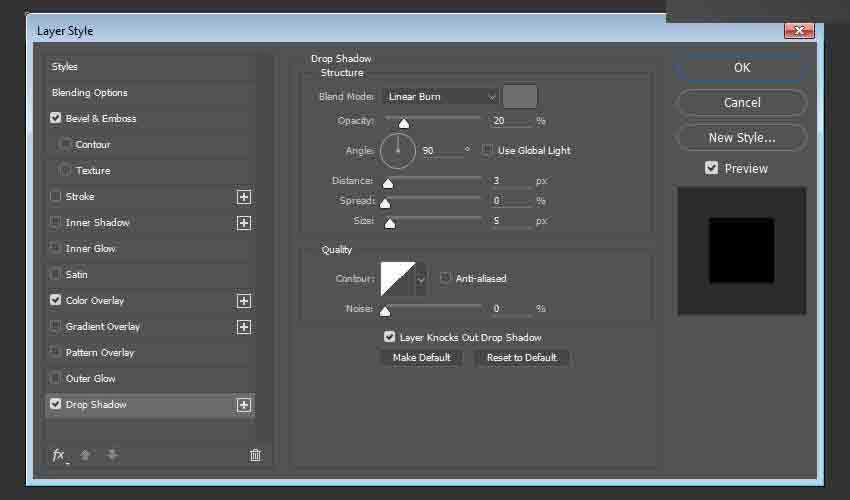Click the plus icon beside Color Overlay
The image size is (850, 500).
(x=243, y=301)
